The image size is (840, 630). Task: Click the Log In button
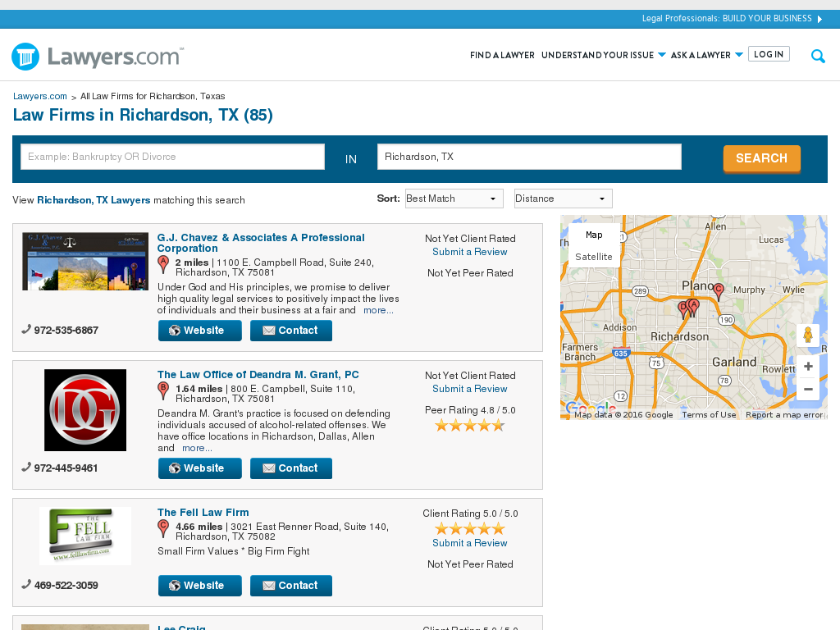coord(768,54)
